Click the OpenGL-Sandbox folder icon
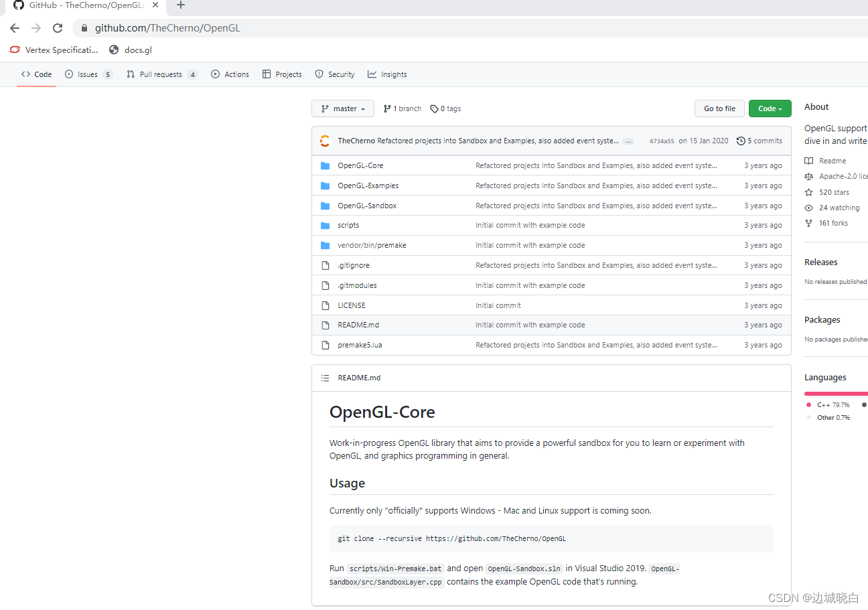The image size is (868, 610). click(x=325, y=206)
